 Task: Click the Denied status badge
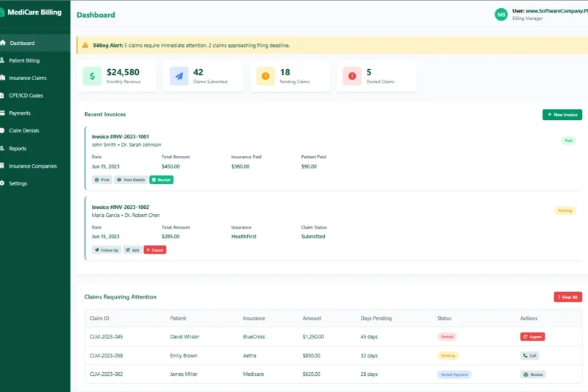point(447,337)
